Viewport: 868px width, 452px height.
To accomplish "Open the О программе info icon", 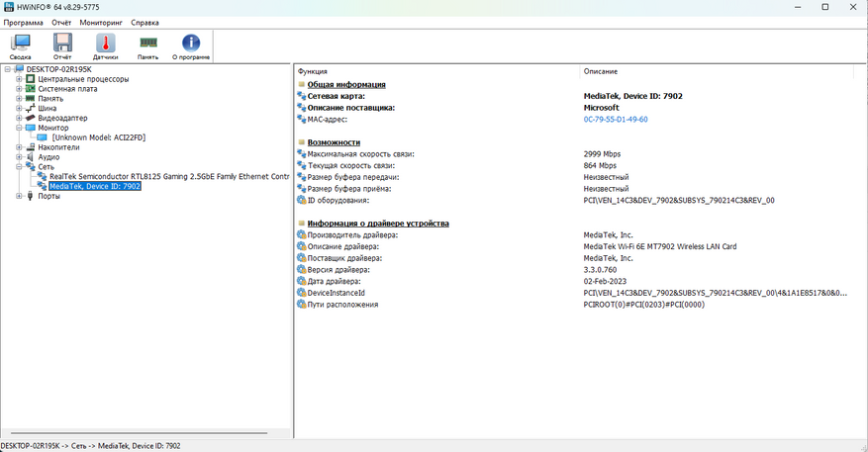I will [x=191, y=45].
